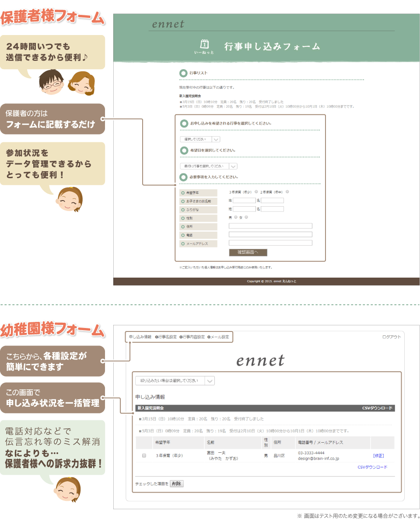Open the 絞り込みたい場合は選択してください filter dropdown

click(x=175, y=381)
